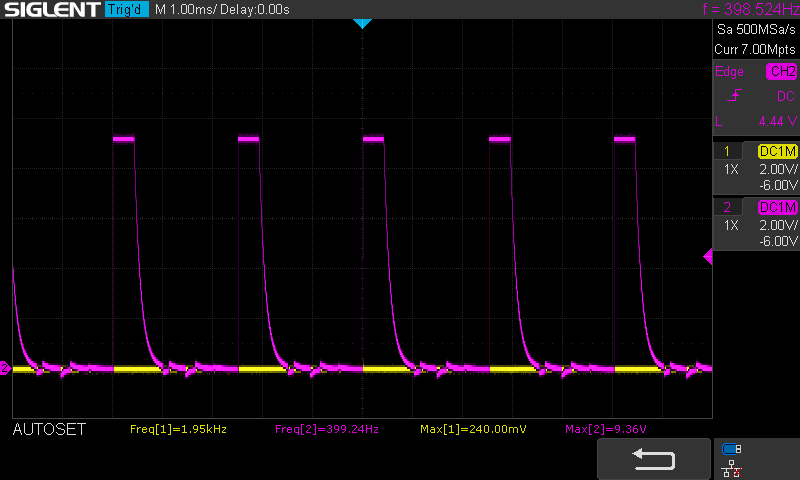Click the Edge trigger type label
Screen dimensions: 800x480
coord(729,72)
